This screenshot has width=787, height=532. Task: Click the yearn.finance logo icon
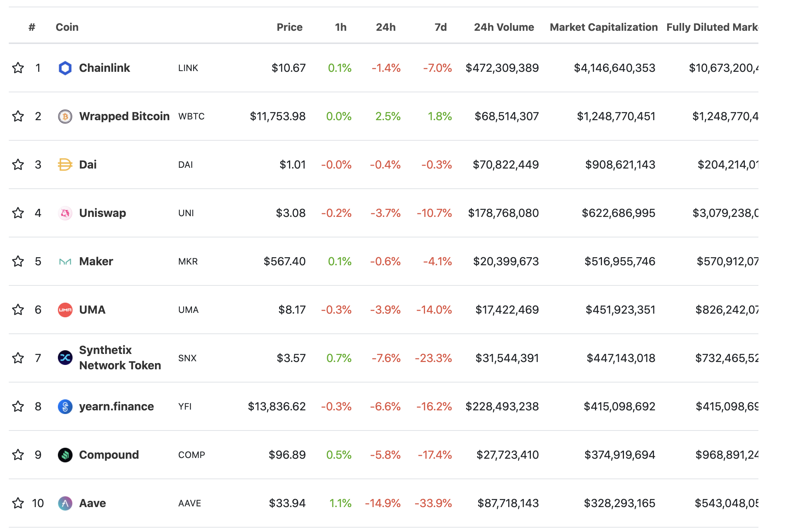[65, 407]
